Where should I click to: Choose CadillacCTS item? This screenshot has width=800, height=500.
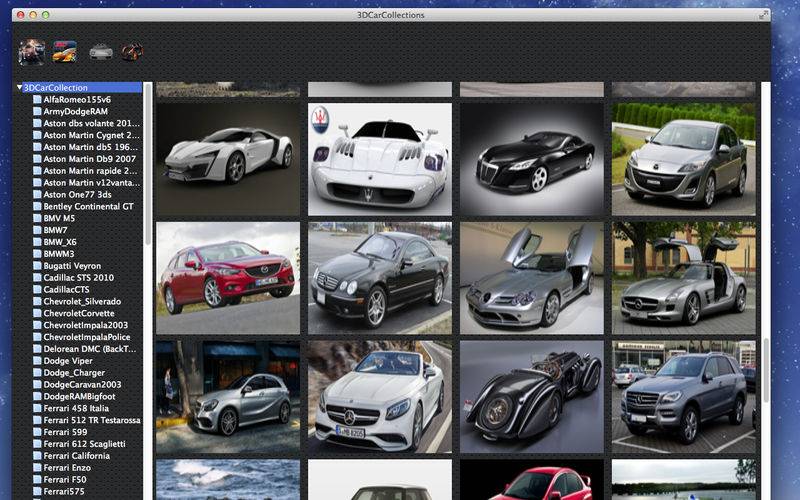(x=66, y=289)
